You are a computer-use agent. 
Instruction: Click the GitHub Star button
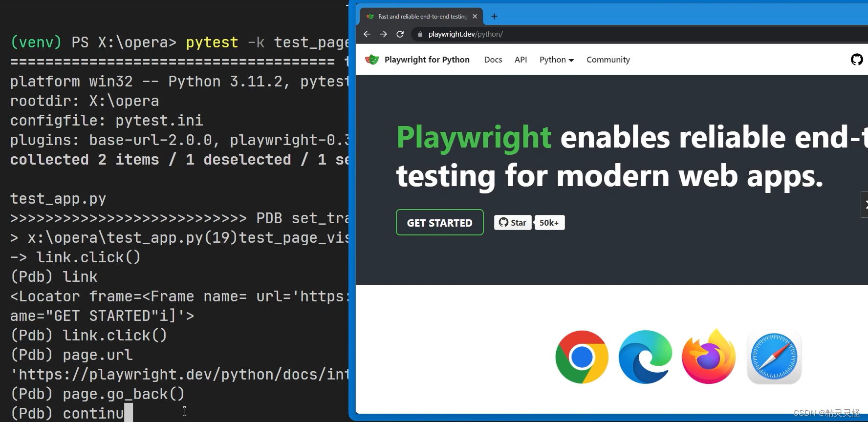513,223
